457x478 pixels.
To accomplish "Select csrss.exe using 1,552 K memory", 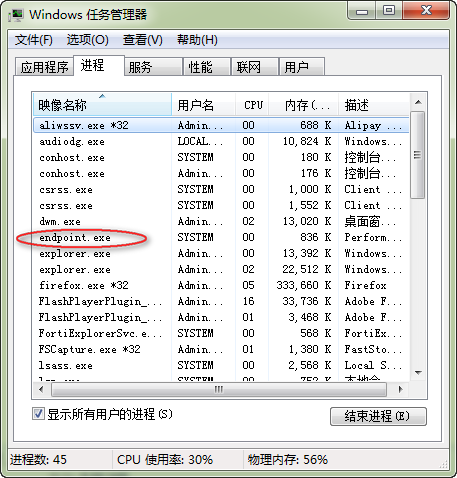I will [x=221, y=205].
